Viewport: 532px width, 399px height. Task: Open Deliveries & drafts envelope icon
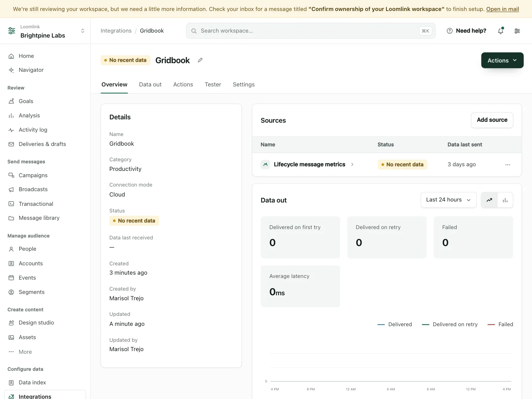[x=11, y=144]
